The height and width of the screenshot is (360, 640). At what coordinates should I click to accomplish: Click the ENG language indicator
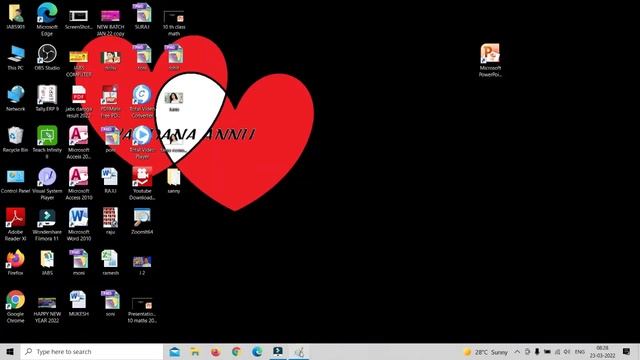pyautogui.click(x=580, y=351)
